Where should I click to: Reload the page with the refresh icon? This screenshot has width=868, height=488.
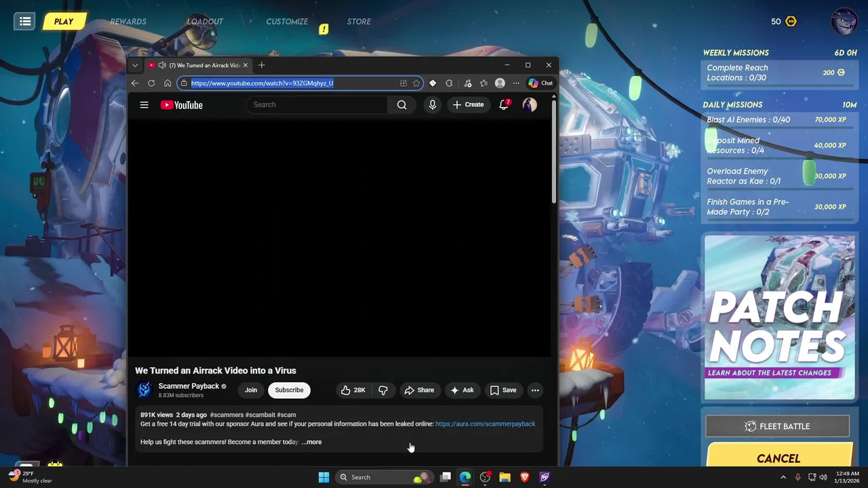[x=151, y=83]
